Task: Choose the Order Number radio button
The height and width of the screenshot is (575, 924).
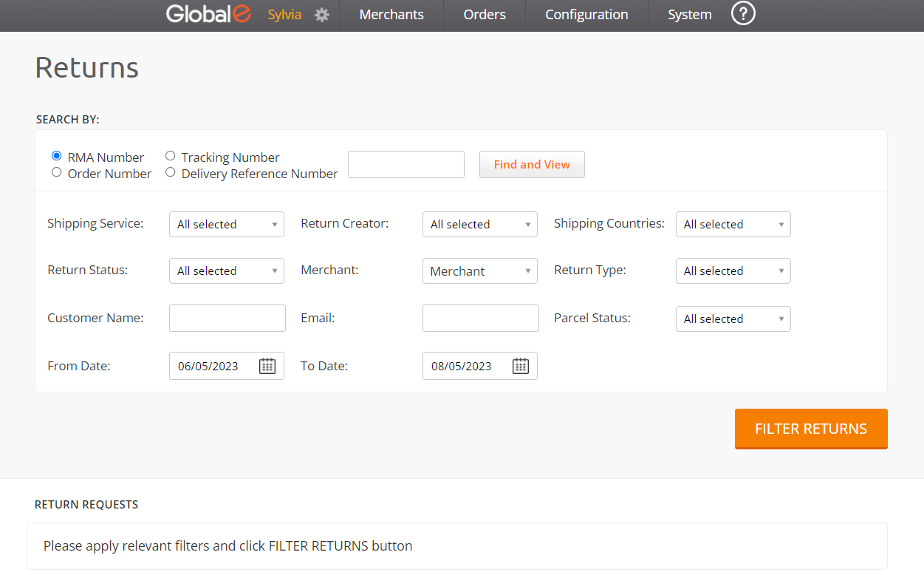Action: (x=57, y=172)
